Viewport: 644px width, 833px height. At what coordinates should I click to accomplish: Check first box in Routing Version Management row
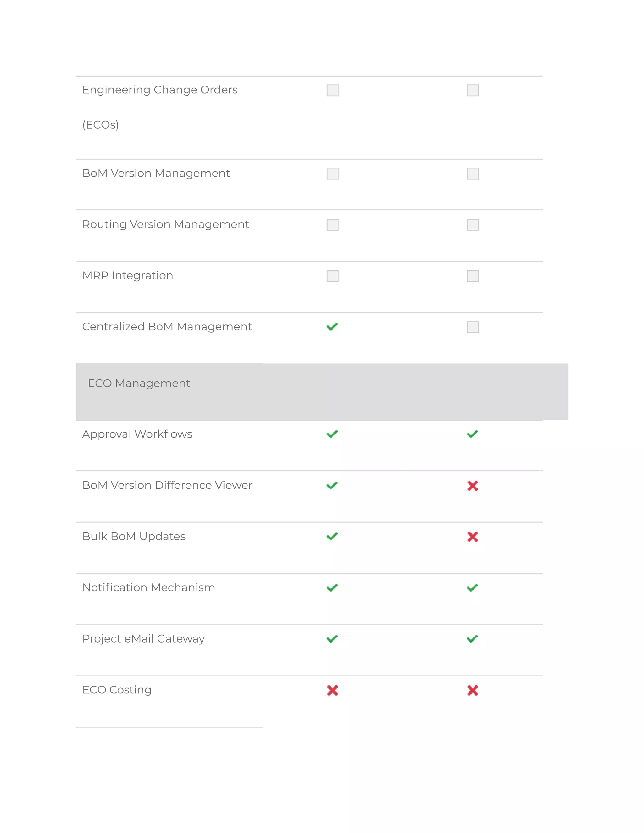click(332, 225)
